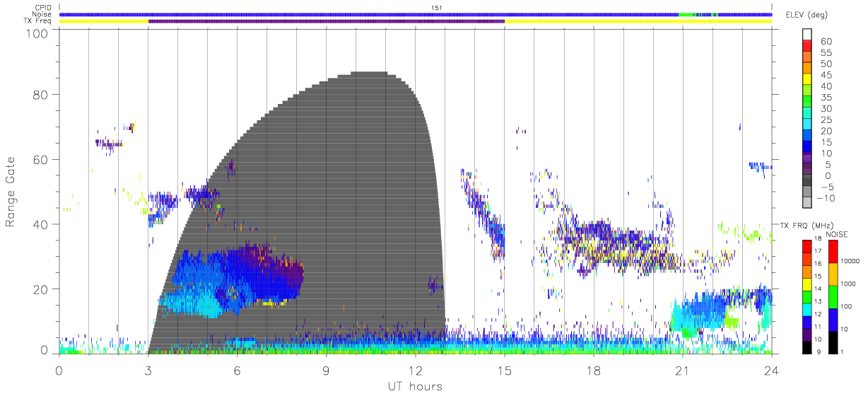868x401 pixels.
Task: Click the 40 tick on Range Gate axis
Action: pyautogui.click(x=41, y=224)
